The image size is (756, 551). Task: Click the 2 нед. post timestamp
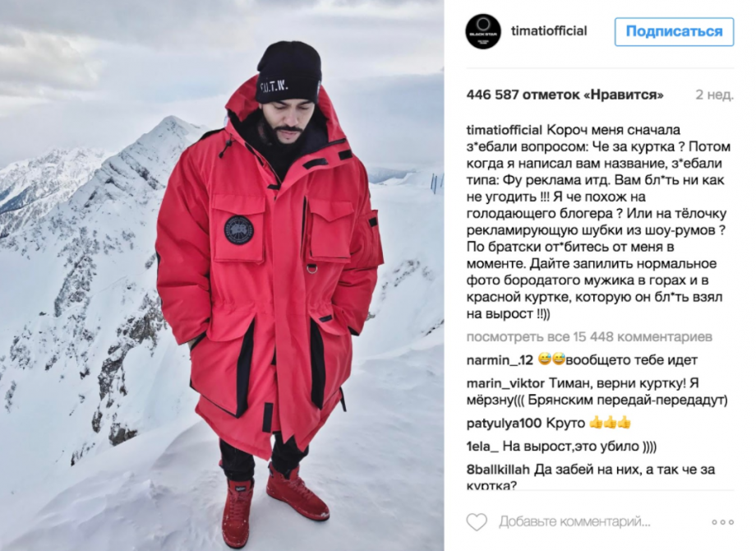715,95
